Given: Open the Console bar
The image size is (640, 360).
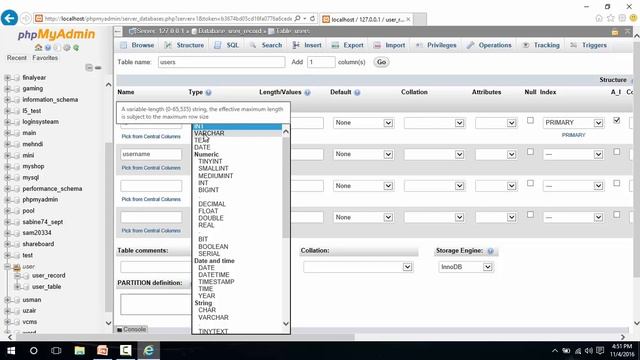Looking at the screenshot, I should [131, 329].
